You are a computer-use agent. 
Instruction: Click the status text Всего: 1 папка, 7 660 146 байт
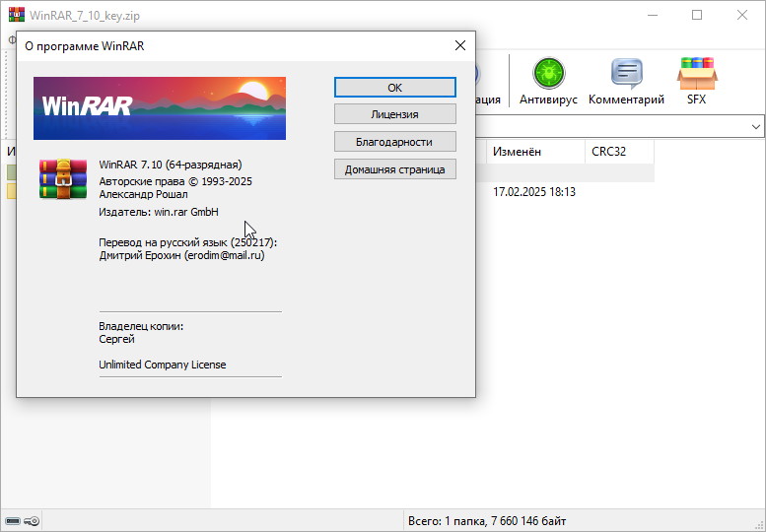click(487, 521)
